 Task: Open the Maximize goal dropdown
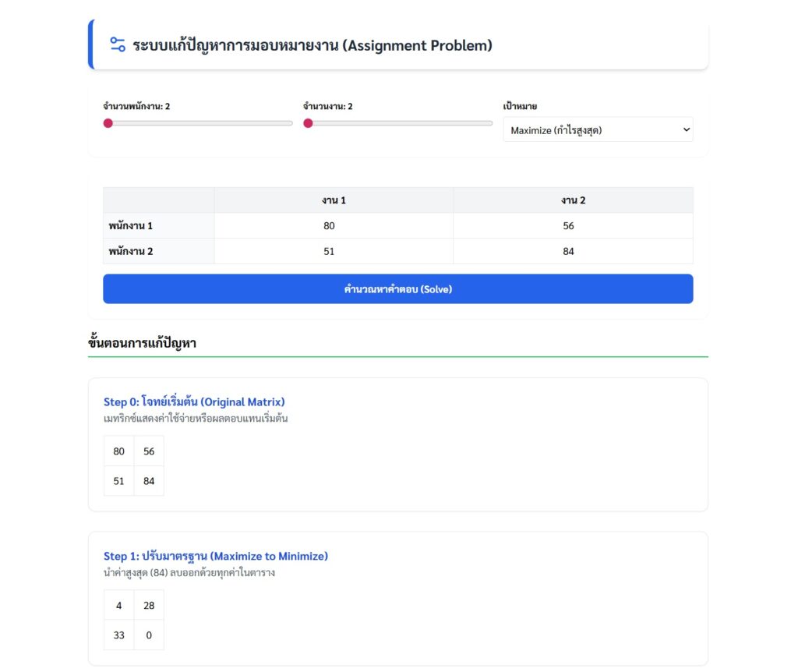[x=598, y=130]
